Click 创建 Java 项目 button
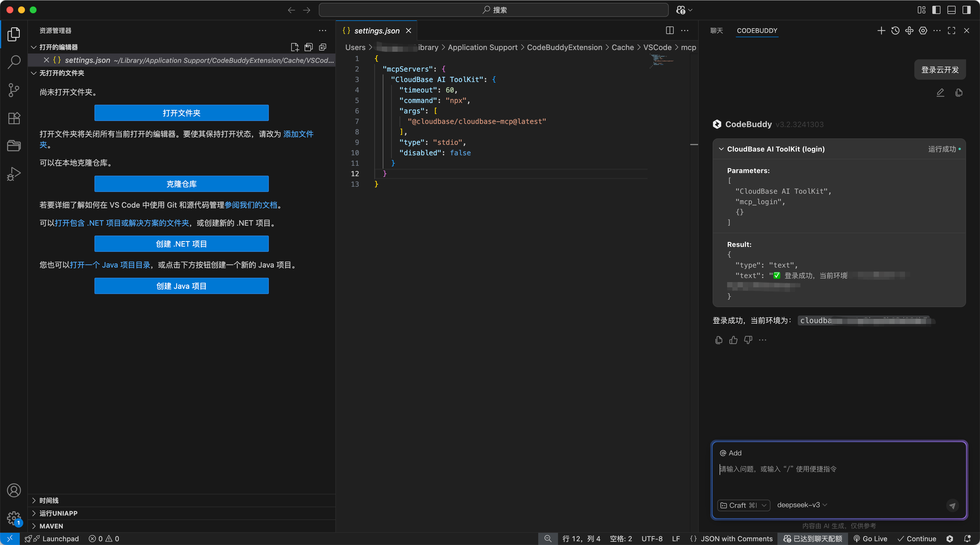The width and height of the screenshot is (980, 545). click(x=181, y=286)
